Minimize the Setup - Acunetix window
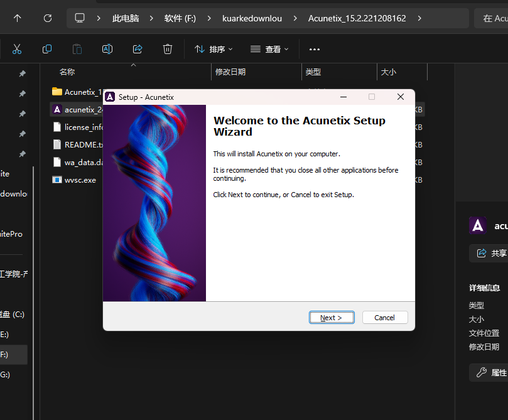The width and height of the screenshot is (508, 420). (x=343, y=97)
